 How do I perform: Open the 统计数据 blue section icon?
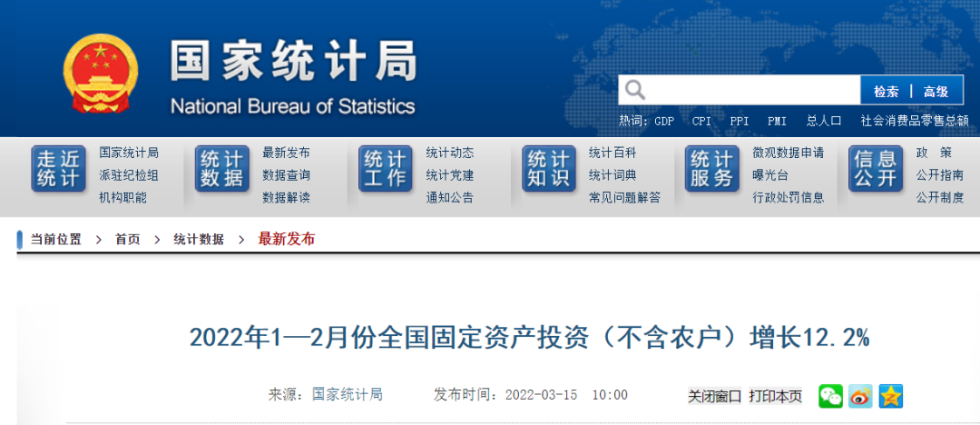[222, 168]
